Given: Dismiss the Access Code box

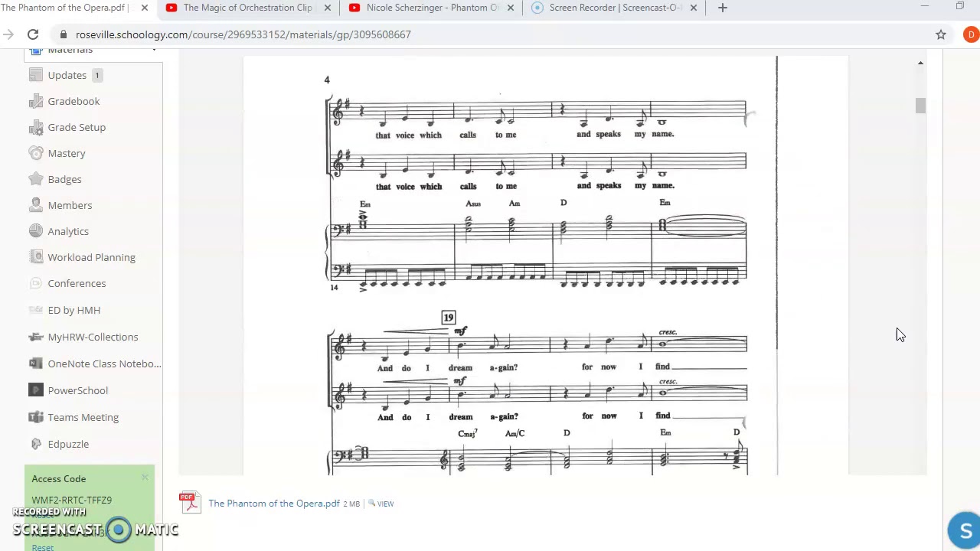Looking at the screenshot, I should [145, 478].
